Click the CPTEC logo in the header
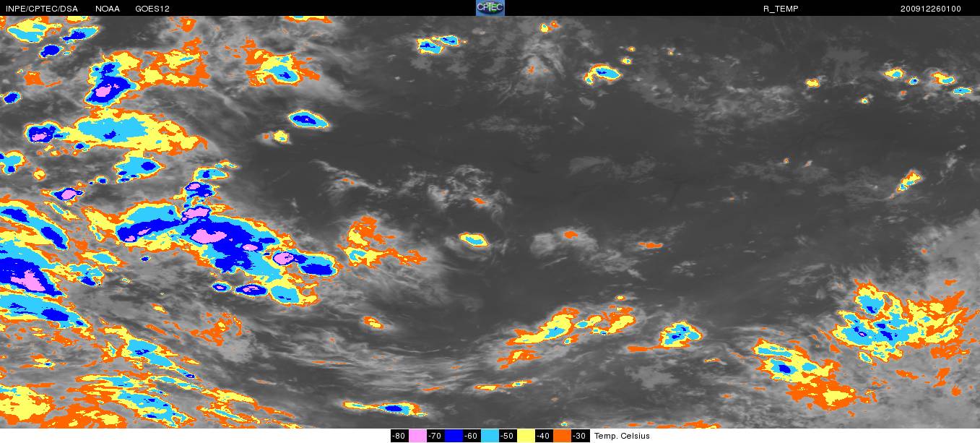This screenshot has width=980, height=443. [490, 8]
